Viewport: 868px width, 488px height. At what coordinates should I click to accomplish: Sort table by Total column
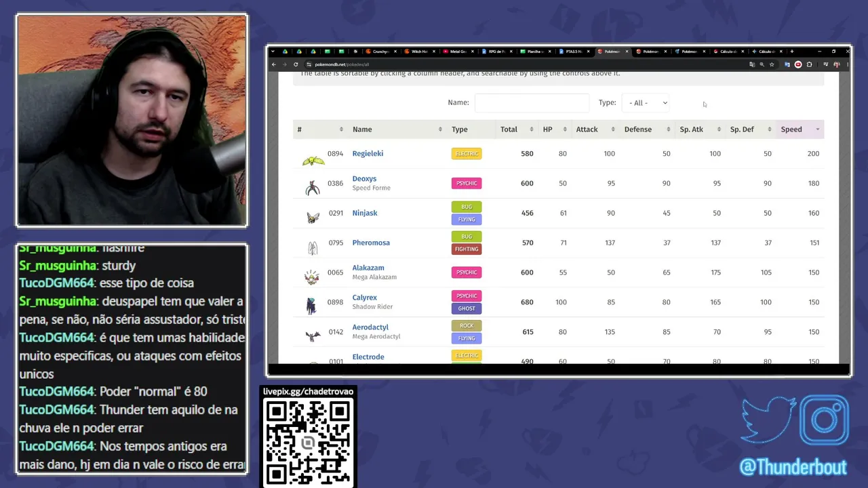(517, 129)
